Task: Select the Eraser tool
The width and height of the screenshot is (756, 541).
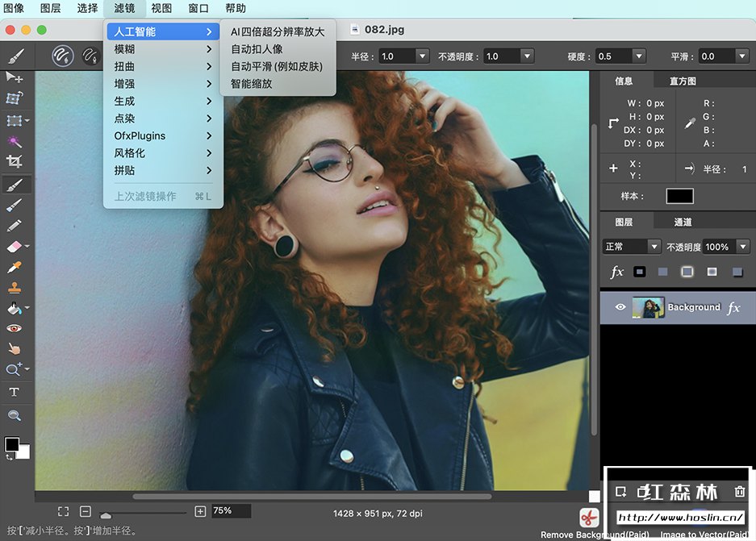Action: point(15,247)
